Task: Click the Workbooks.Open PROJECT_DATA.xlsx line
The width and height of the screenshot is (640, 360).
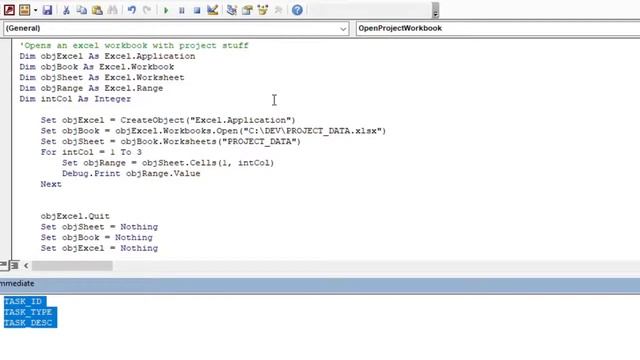Action: click(x=213, y=131)
